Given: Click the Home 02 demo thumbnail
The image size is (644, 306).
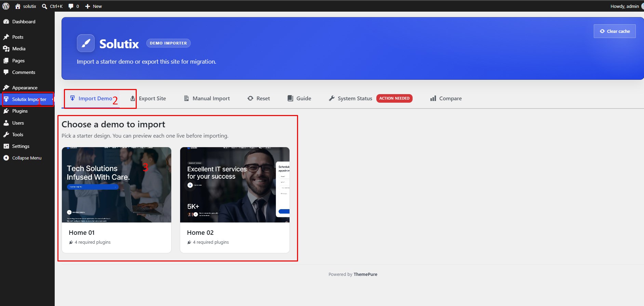Looking at the screenshot, I should click(x=235, y=185).
